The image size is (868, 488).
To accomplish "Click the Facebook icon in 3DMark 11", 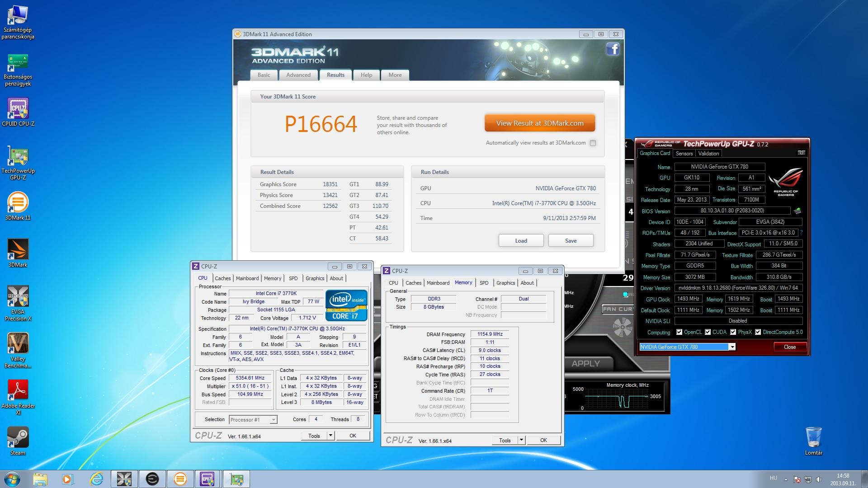I will 613,49.
